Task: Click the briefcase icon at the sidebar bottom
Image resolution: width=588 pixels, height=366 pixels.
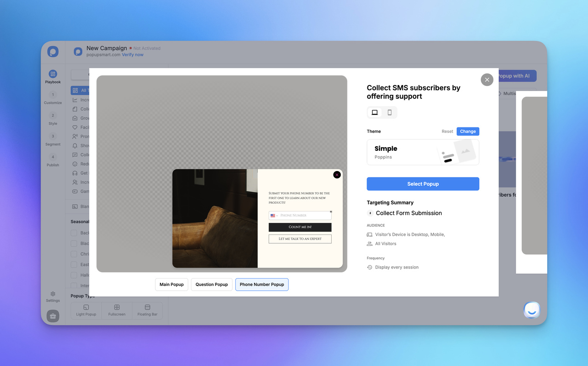Action: coord(53,316)
